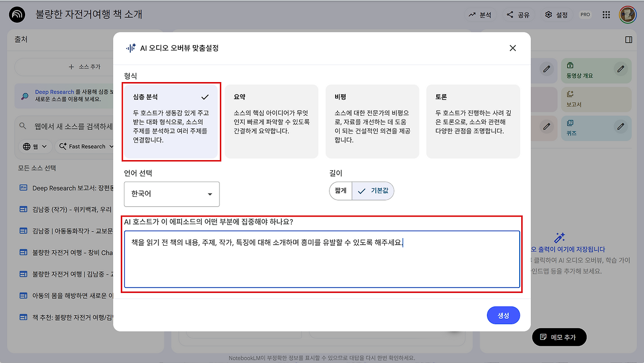The image size is (644, 363).
Task: Close the AI 오디오 오버뷰 dialog
Action: (513, 48)
